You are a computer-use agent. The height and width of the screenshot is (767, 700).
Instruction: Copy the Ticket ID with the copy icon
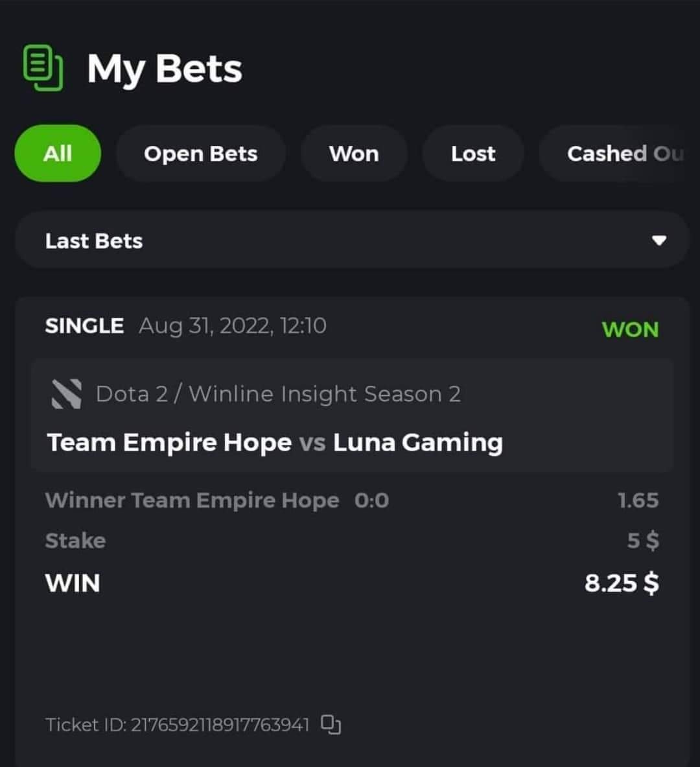click(x=331, y=724)
